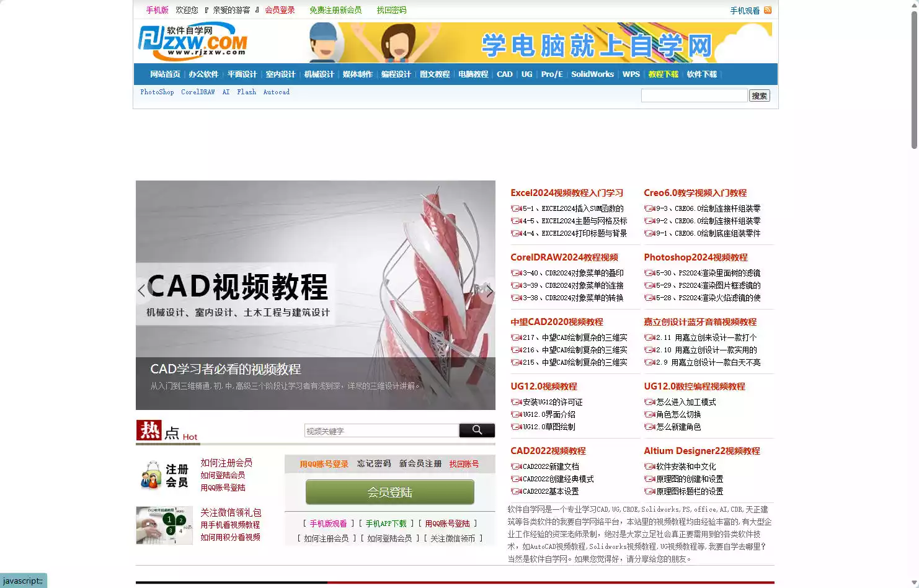Open 媒体制作 menu item
The width and height of the screenshot is (919, 588).
click(x=357, y=74)
